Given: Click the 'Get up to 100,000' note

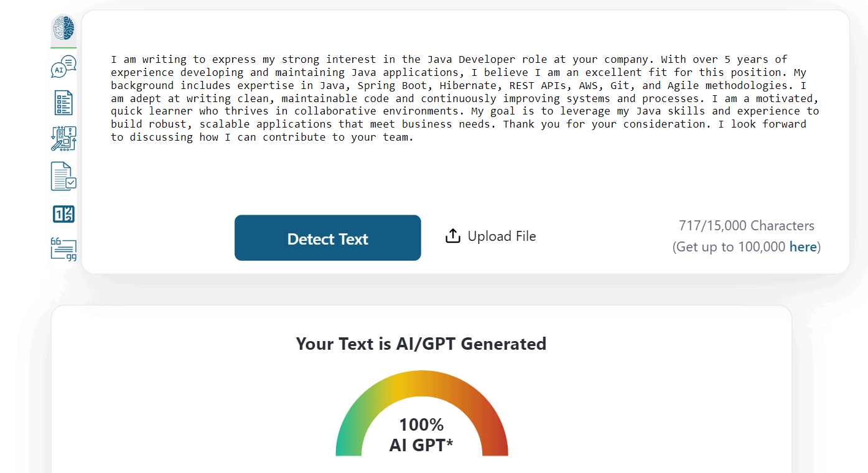Looking at the screenshot, I should point(730,247).
